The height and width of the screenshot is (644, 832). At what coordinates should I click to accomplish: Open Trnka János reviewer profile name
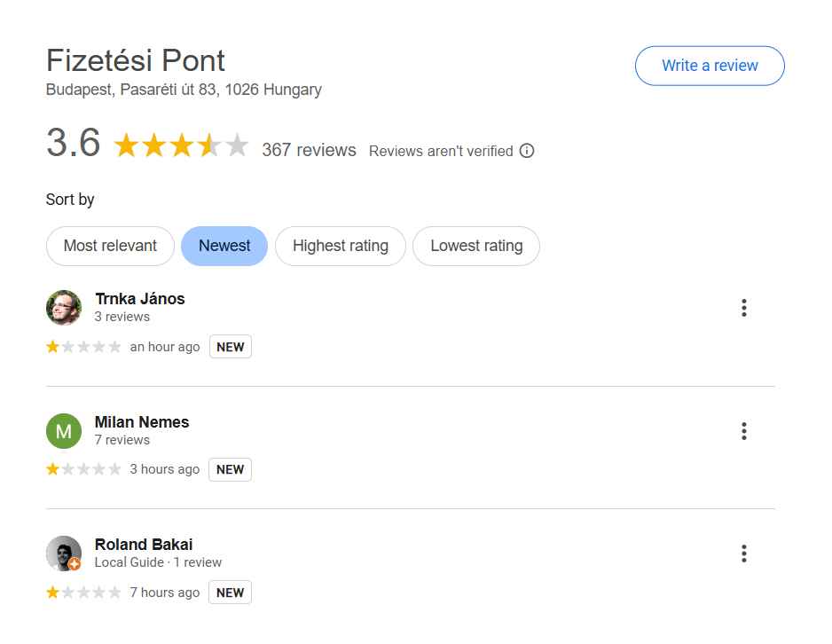[x=140, y=298]
